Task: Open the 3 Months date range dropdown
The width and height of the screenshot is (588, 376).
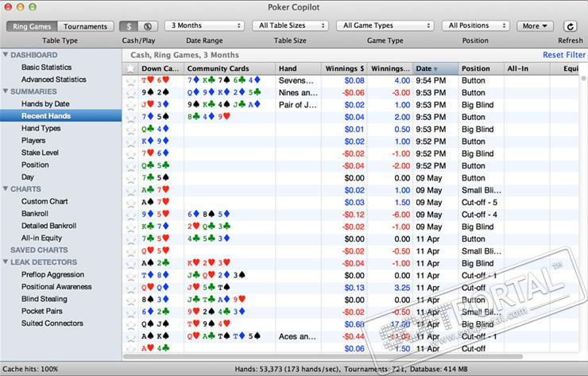Action: click(204, 25)
